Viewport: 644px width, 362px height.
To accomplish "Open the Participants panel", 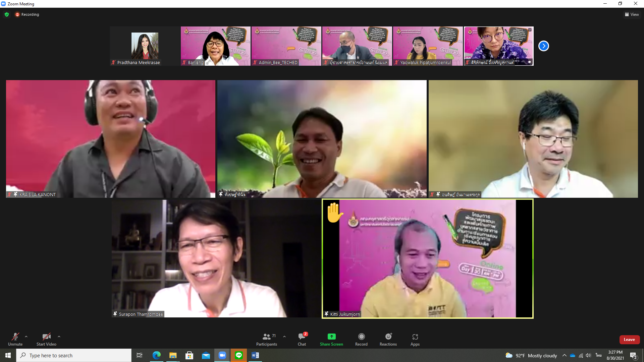I will (267, 339).
